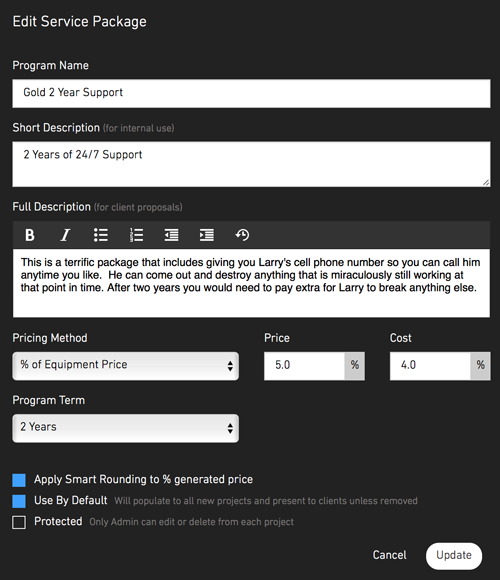500x580 pixels.
Task: Click the outdent (decrease indent) icon
Action: (172, 235)
